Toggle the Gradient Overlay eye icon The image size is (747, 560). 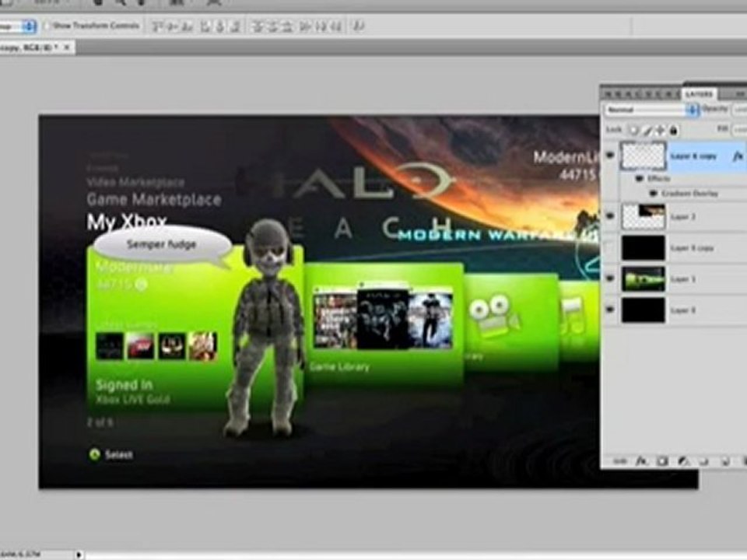[653, 194]
